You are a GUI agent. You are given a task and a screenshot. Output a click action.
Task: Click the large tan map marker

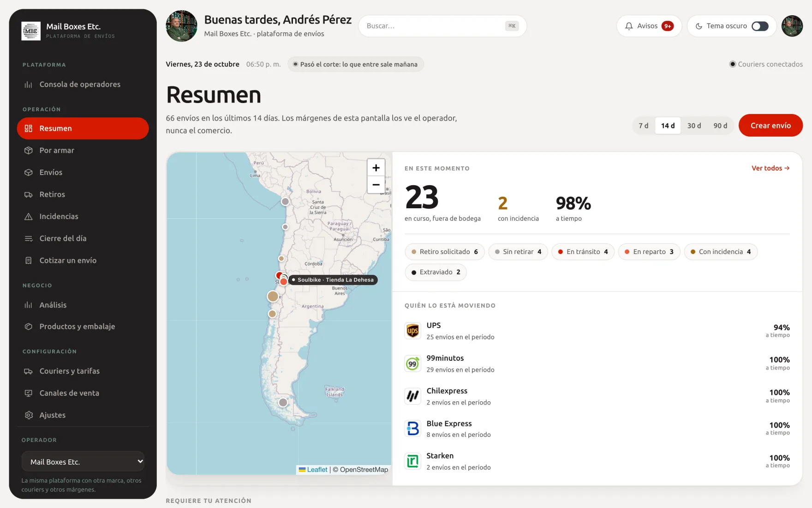click(x=273, y=296)
